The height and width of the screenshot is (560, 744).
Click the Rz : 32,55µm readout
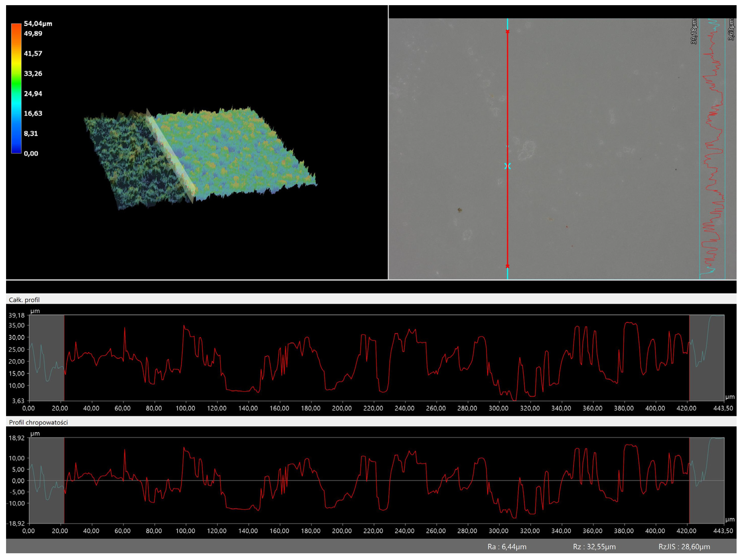(594, 547)
